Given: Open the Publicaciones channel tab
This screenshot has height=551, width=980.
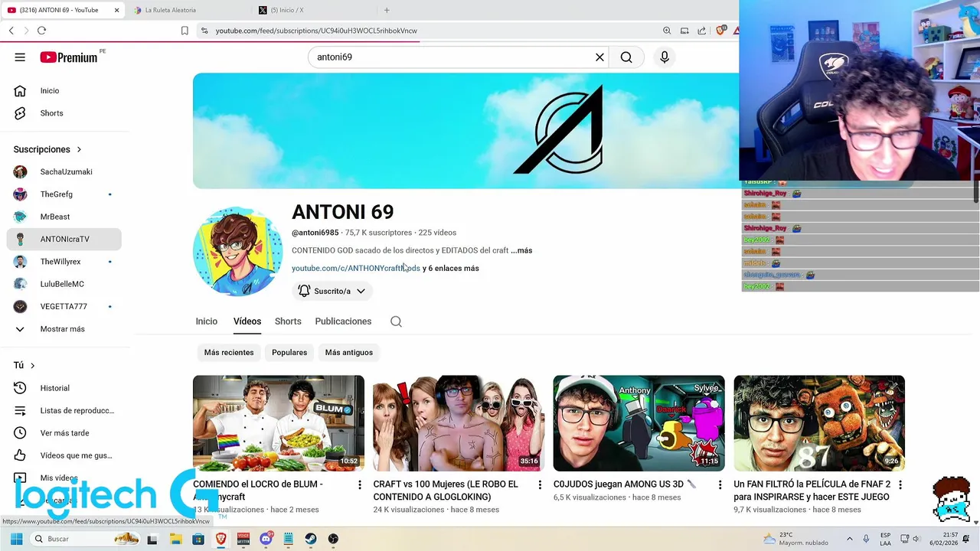Looking at the screenshot, I should tap(343, 321).
